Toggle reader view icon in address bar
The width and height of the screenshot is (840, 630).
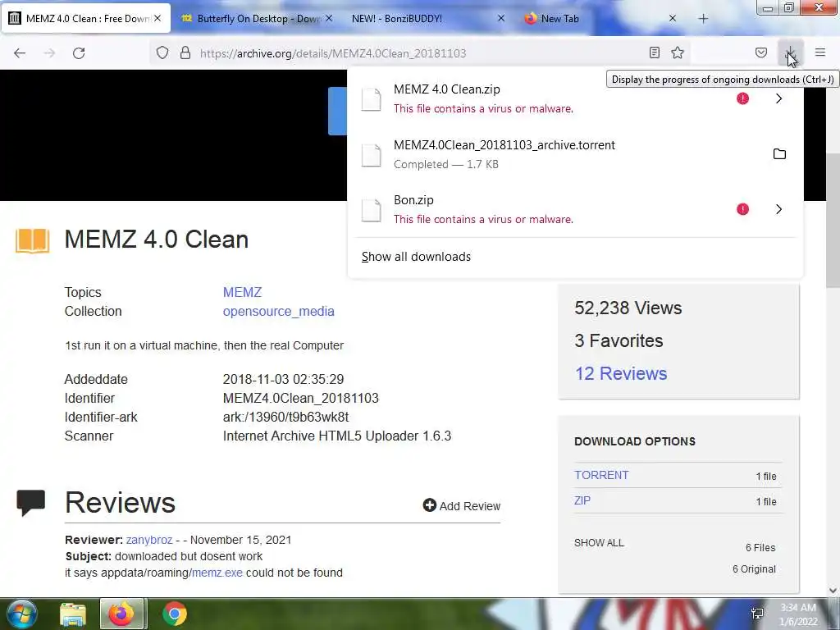pos(654,52)
